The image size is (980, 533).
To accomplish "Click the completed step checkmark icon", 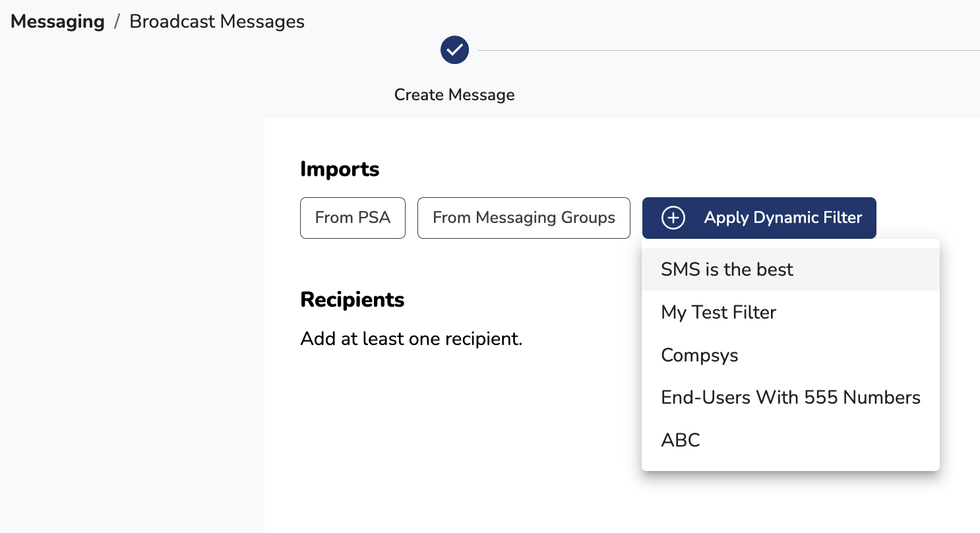I will coord(454,50).
